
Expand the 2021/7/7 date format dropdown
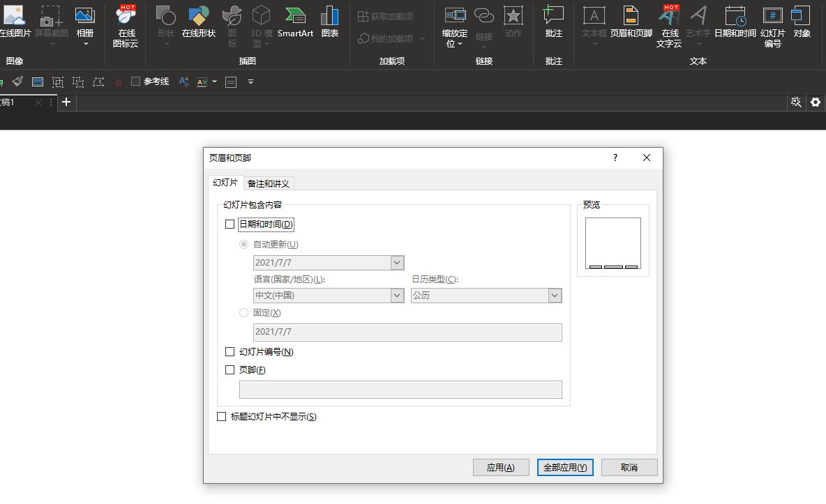point(397,263)
